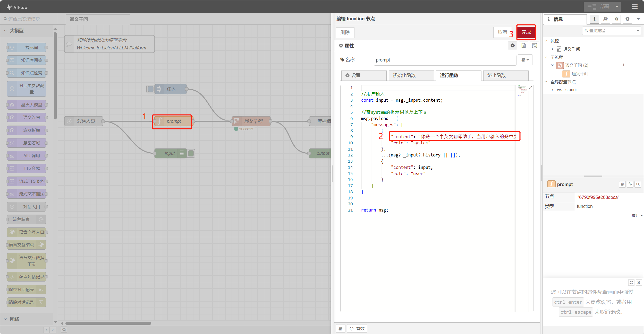Click the canvas search magnifier icon
Screen dimensions: 644x334
click(64, 330)
